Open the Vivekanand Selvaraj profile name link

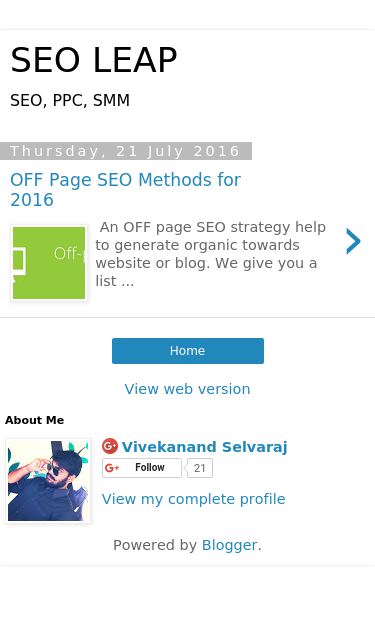(x=204, y=447)
